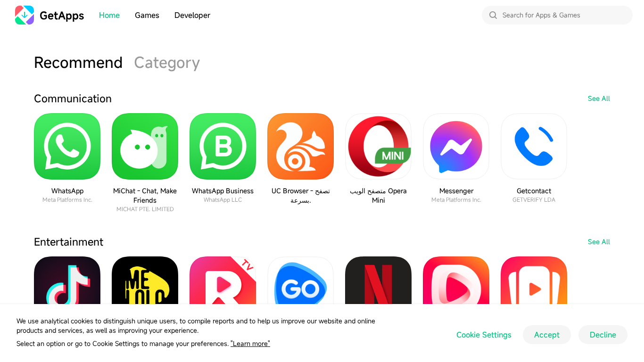The width and height of the screenshot is (644, 362).
Task: Switch to the Category tab
Action: tap(167, 63)
